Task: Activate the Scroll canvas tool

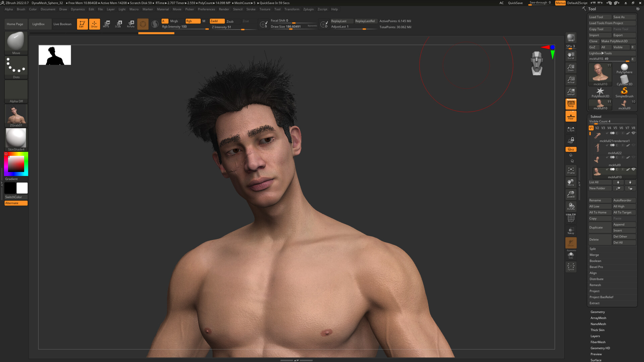Action: 571,55
